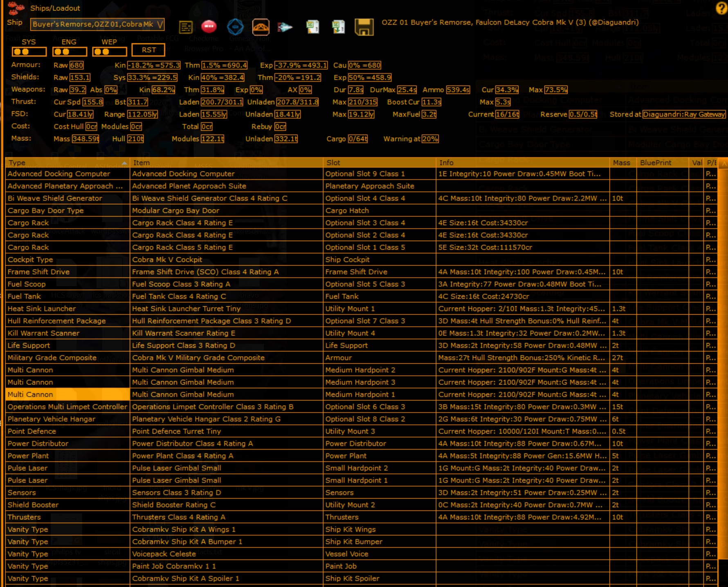The width and height of the screenshot is (728, 587).
Task: Select the Military Grade Composite type row
Action: point(67,358)
